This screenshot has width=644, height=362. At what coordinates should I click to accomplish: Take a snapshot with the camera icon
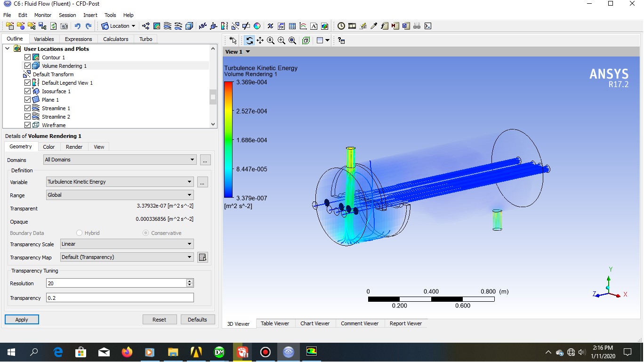click(64, 26)
